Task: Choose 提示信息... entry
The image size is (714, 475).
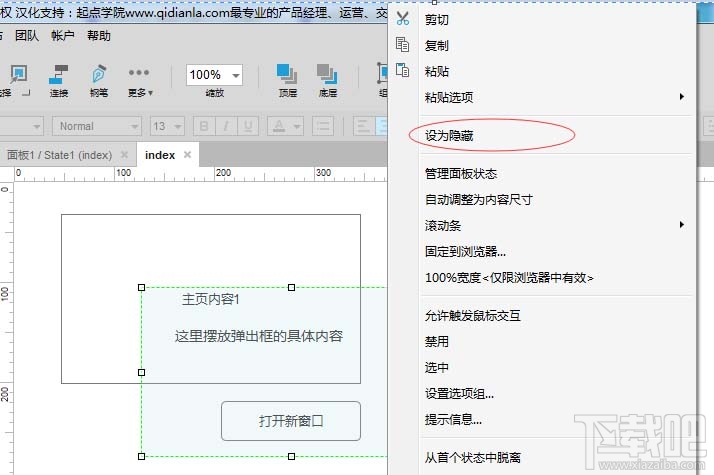Action: coord(454,419)
